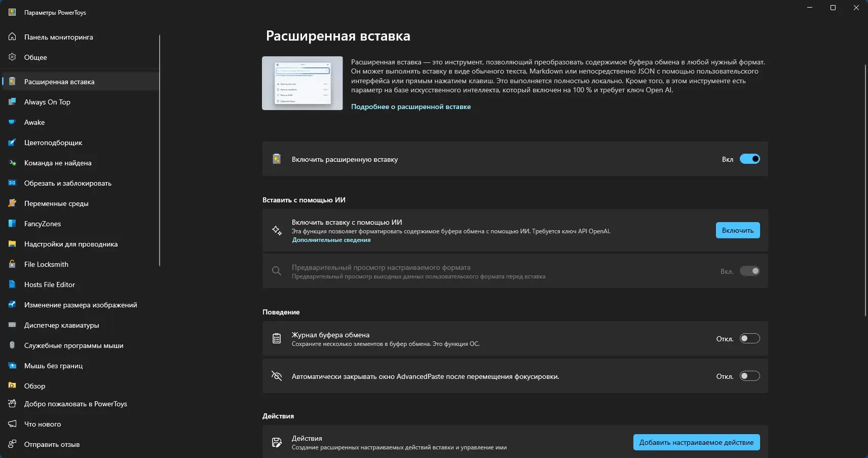Click the sparkle icon beside Включить вставку с помощью ИИ

[277, 230]
